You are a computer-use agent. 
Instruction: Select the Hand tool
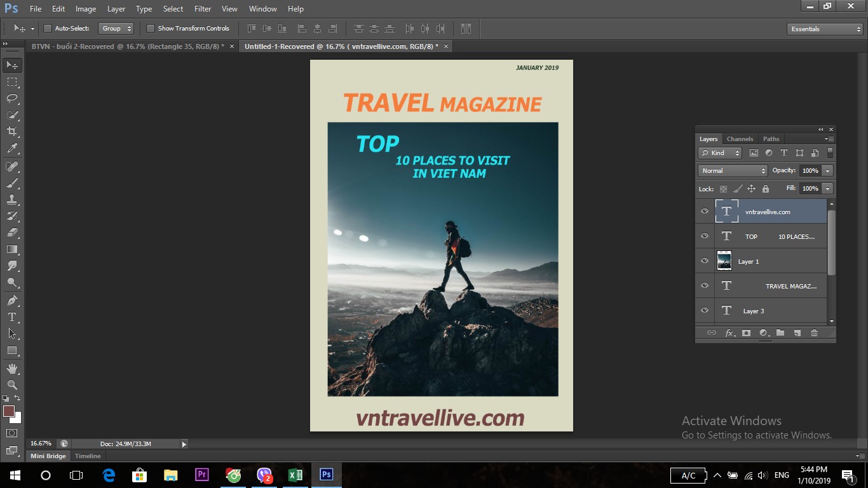tap(12, 369)
